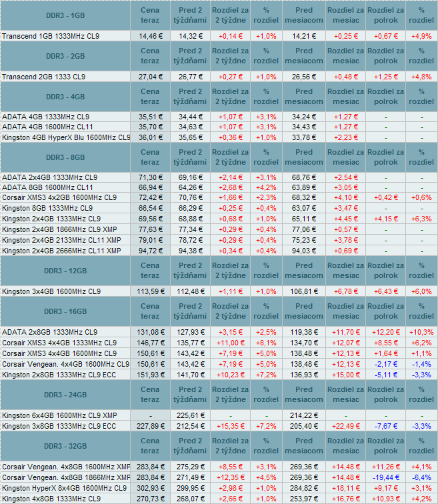Click Corsair Vengean. 4x4GB 1600MHz CL9 row
The width and height of the screenshot is (438, 504).
click(65, 364)
